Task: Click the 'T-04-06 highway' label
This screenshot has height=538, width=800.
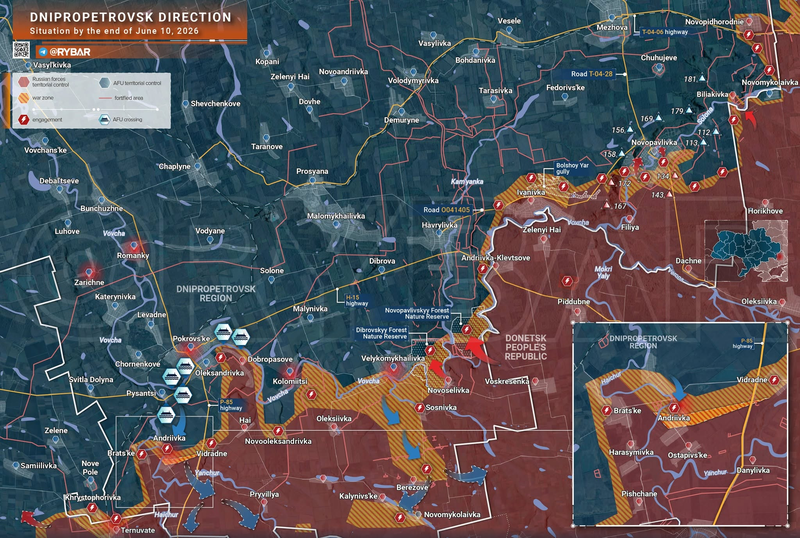Action: (665, 32)
